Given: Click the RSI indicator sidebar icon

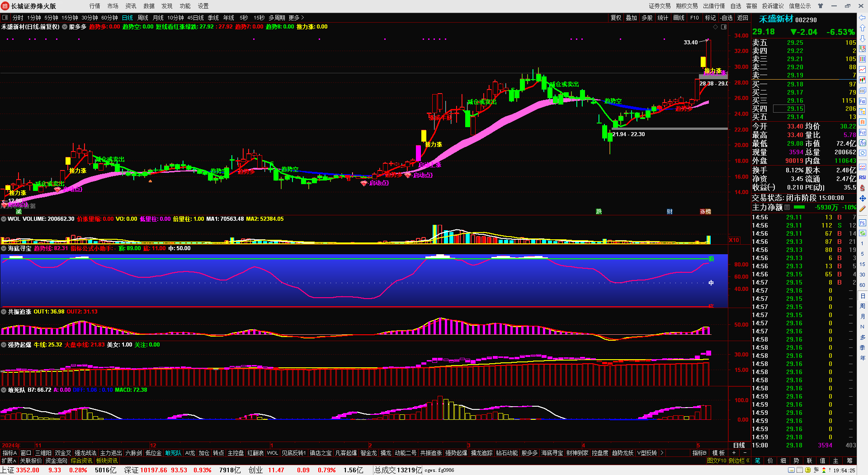Looking at the screenshot, I should coord(863,177).
